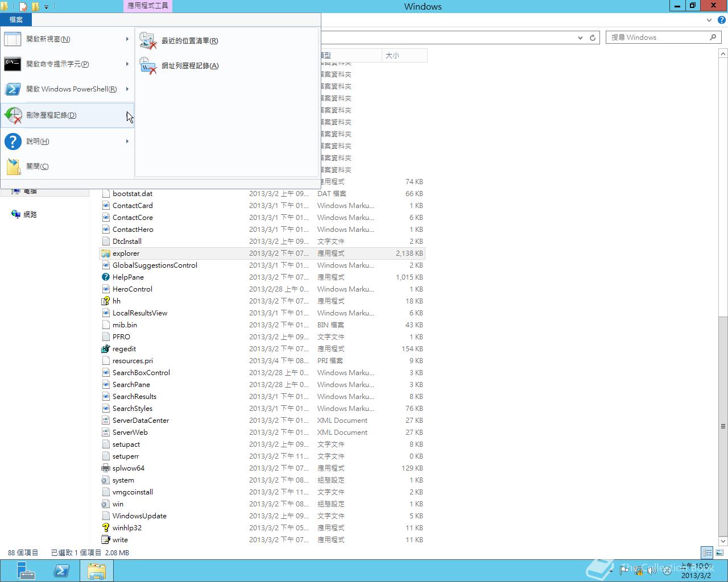Open the 開啟新視窗 menu item
This screenshot has height=582, width=728.
tap(67, 39)
